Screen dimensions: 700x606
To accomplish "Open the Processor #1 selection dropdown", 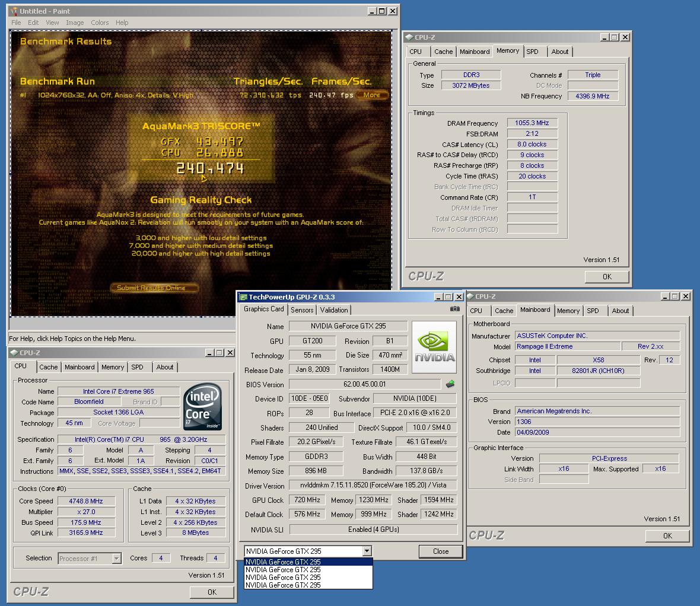I will [116, 558].
